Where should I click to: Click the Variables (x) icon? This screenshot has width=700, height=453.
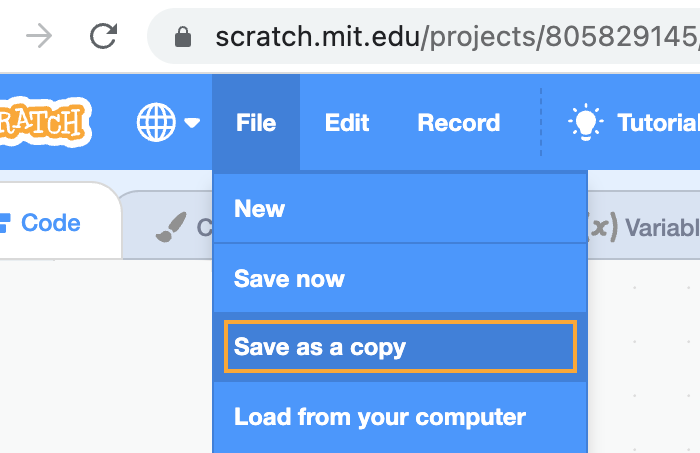600,227
